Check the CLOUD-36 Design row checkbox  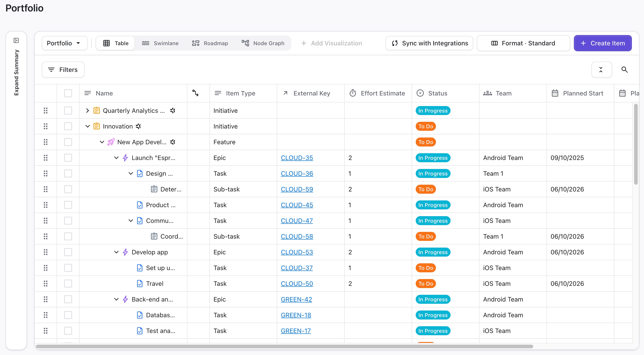point(68,173)
